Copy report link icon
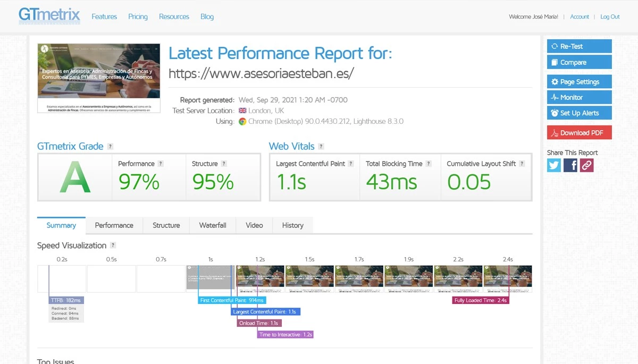 (586, 165)
